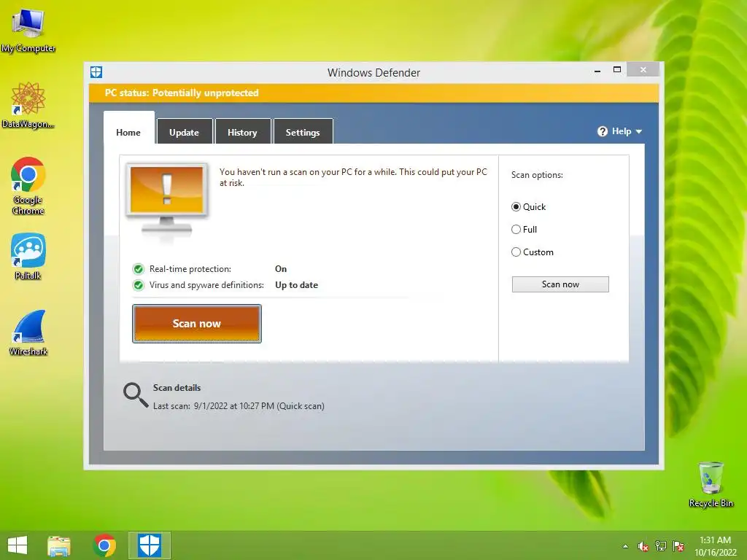Open the My Computer desktop icon
Screen dimensions: 747x560
tap(28, 29)
